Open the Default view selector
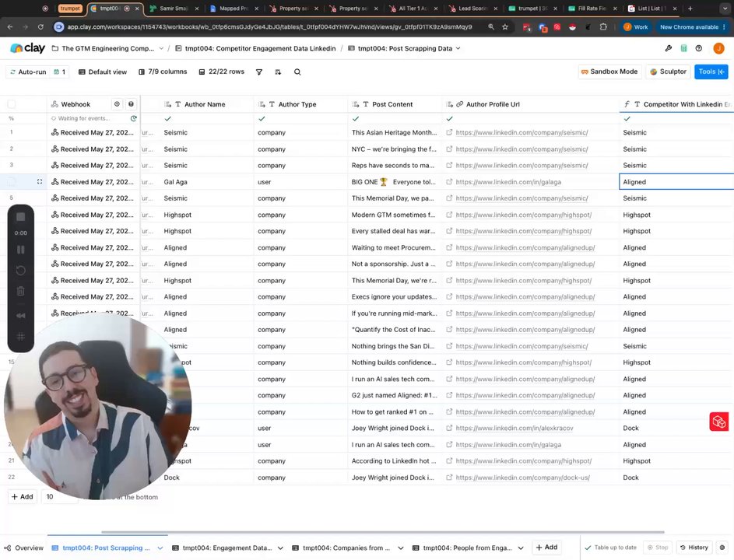 coord(103,72)
